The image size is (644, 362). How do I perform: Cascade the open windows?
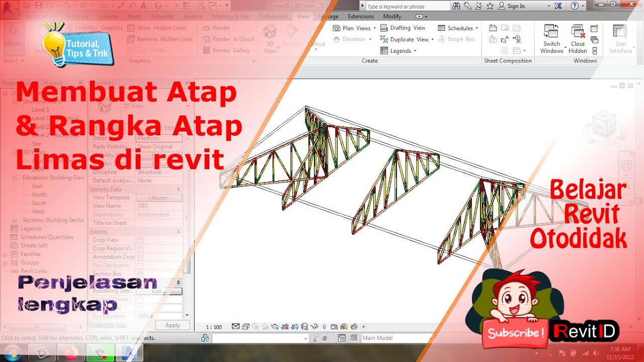click(x=594, y=40)
